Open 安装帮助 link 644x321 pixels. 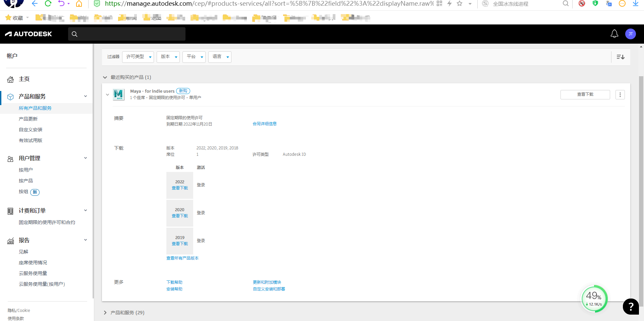pos(174,289)
